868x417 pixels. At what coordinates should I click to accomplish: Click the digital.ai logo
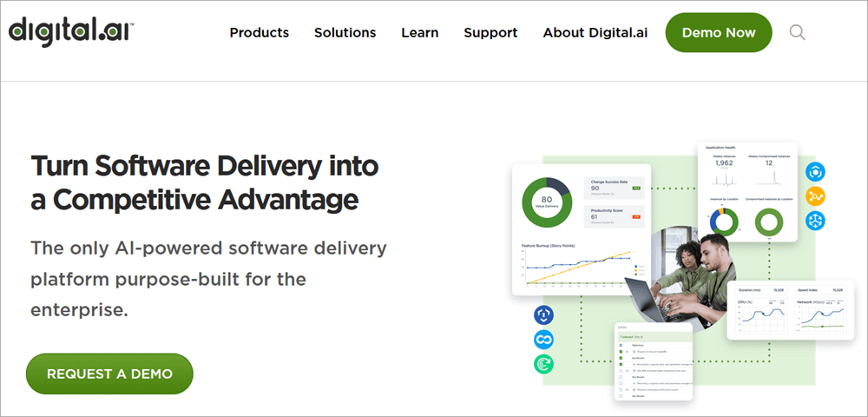point(71,31)
